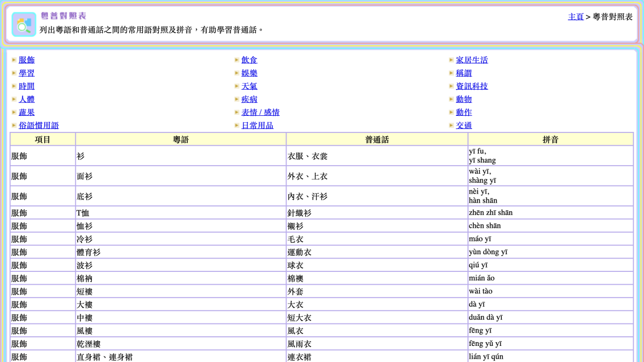
Task: Open the 蔬果 category link
Action: [x=27, y=113]
